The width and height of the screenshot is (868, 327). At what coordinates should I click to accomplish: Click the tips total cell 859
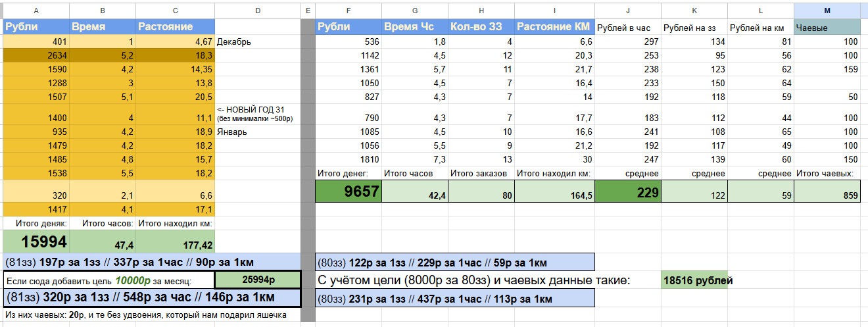pyautogui.click(x=827, y=192)
